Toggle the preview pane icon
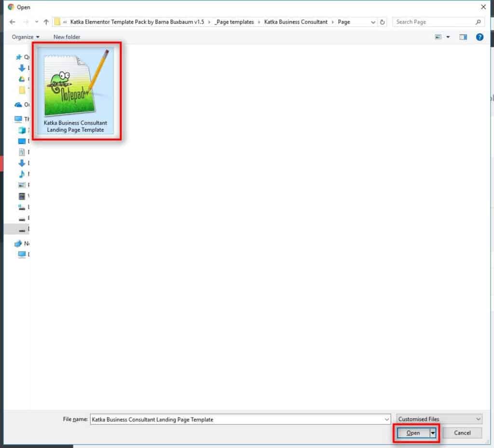 click(x=463, y=37)
